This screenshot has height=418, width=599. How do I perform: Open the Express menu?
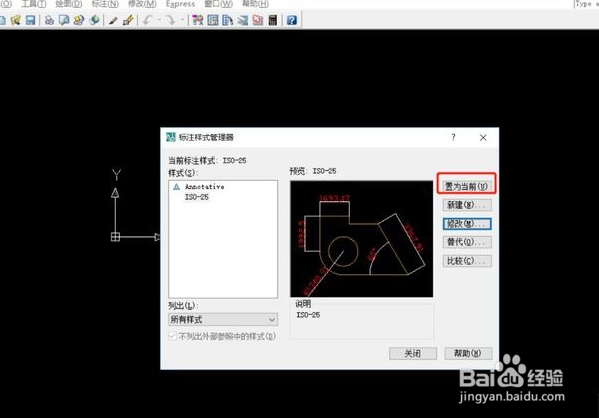[180, 4]
